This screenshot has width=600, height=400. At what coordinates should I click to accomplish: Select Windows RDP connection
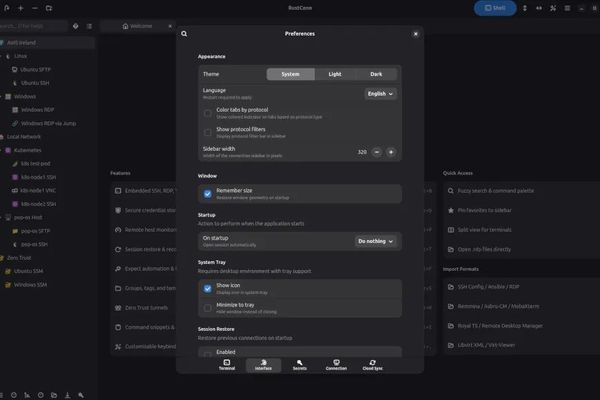tap(38, 110)
